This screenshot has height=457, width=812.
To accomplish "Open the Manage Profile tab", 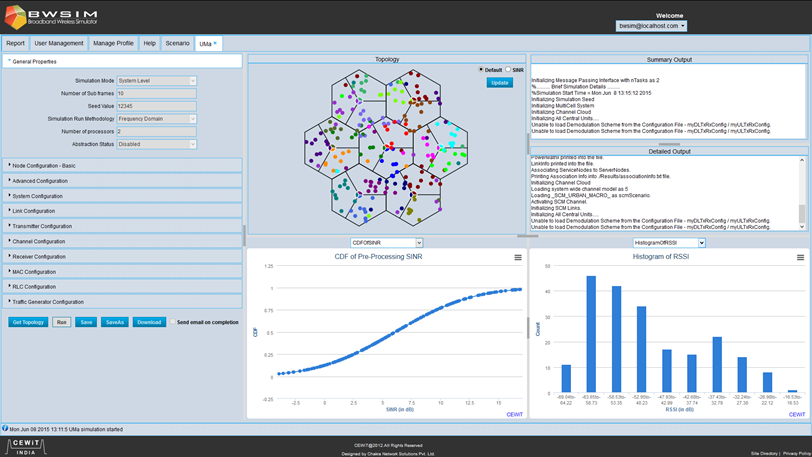I will click(x=113, y=44).
